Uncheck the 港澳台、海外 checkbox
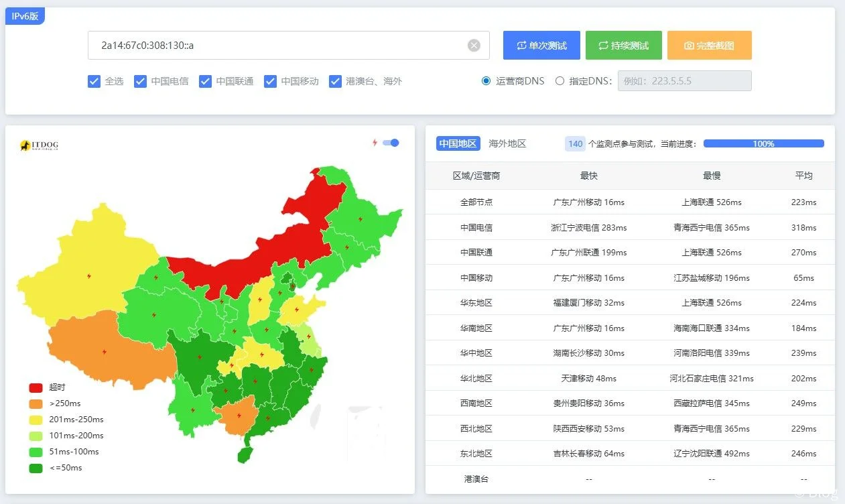845x504 pixels. [335, 80]
